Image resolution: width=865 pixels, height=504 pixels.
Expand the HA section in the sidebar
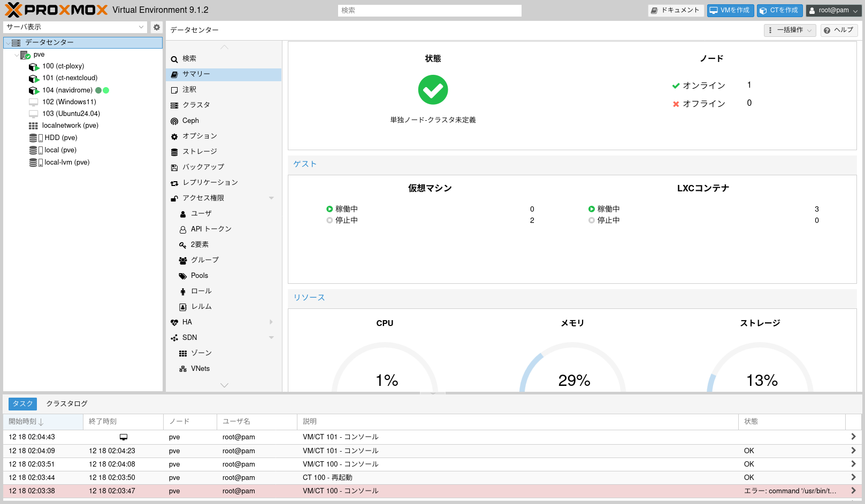pyautogui.click(x=271, y=322)
